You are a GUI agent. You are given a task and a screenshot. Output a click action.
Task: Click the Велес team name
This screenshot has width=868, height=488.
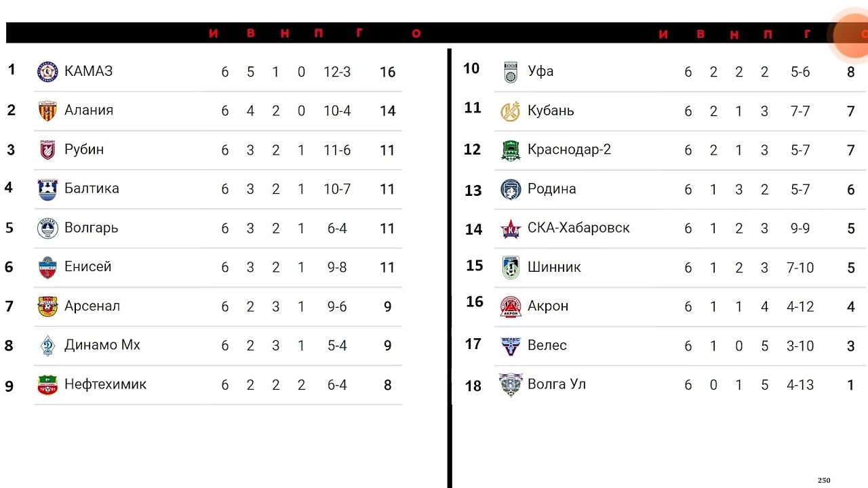coord(547,345)
